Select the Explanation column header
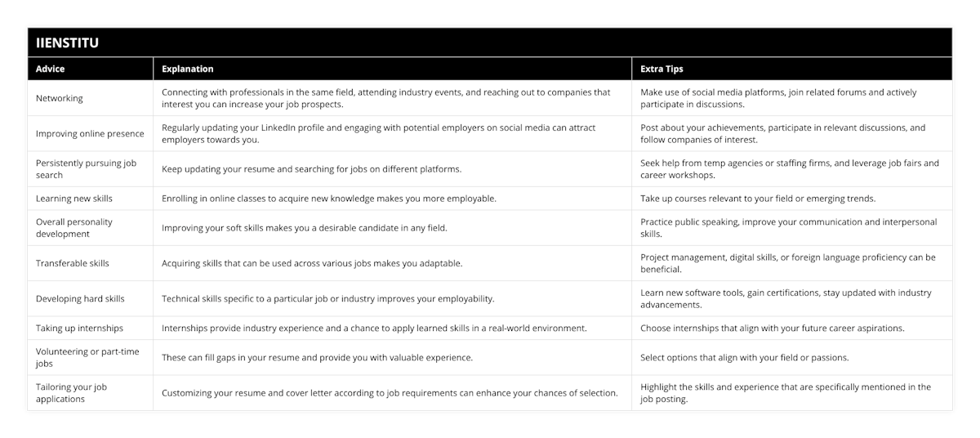Image resolution: width=980 pixels, height=438 pixels. click(188, 69)
